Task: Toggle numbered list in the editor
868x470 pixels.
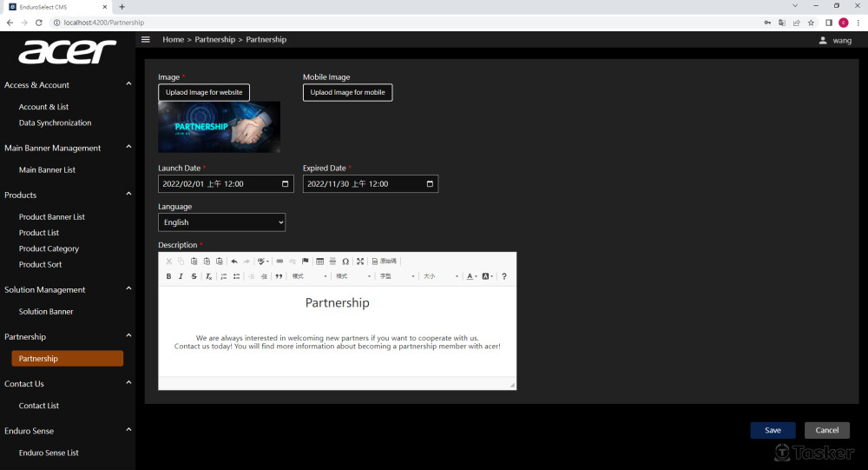Action: [223, 276]
